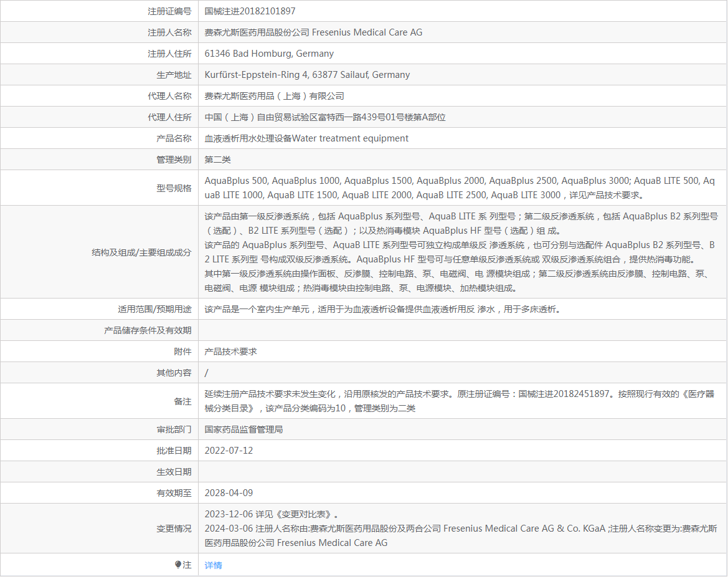Click the 型号规格 label
This screenshot has width=728, height=579.
174,188
